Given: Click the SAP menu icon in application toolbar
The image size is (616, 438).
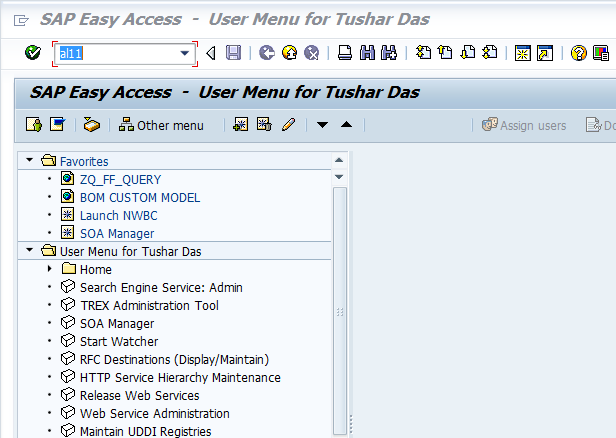Looking at the screenshot, I should 57,125.
